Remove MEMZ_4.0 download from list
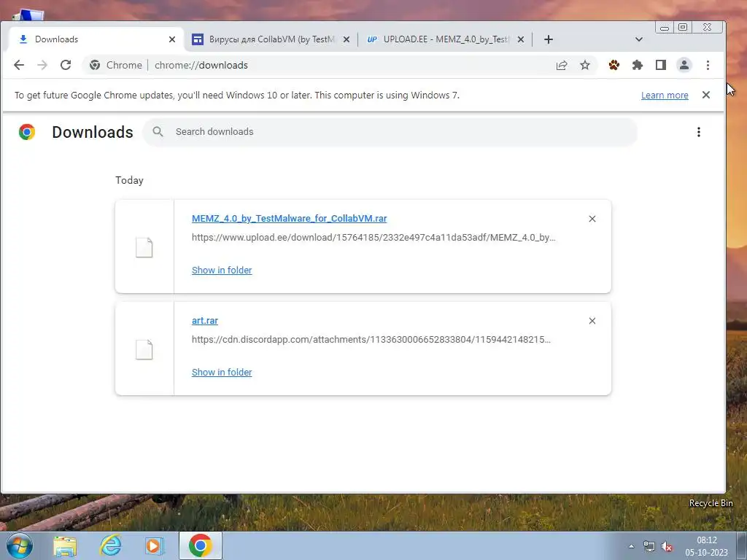Viewport: 747px width, 560px height. (x=592, y=219)
